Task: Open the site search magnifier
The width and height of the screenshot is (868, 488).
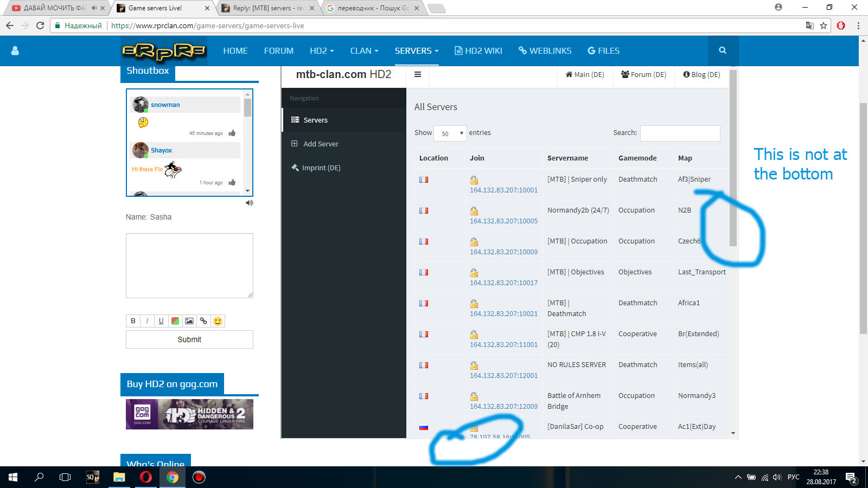Action: pos(722,50)
